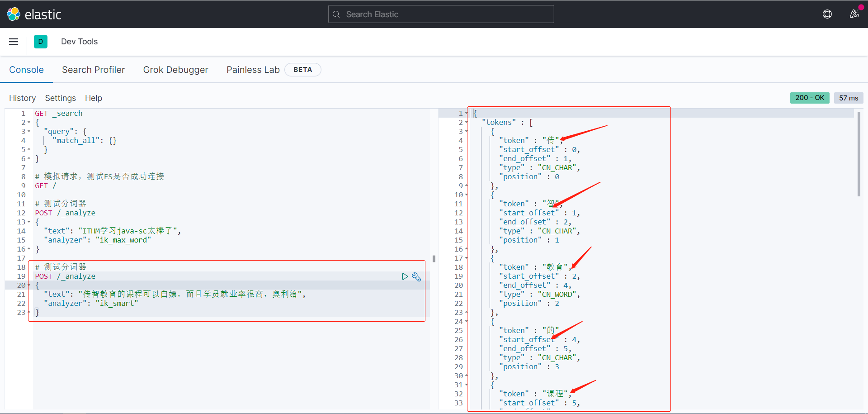
Task: Click the "tokens" key in the output
Action: coord(499,123)
